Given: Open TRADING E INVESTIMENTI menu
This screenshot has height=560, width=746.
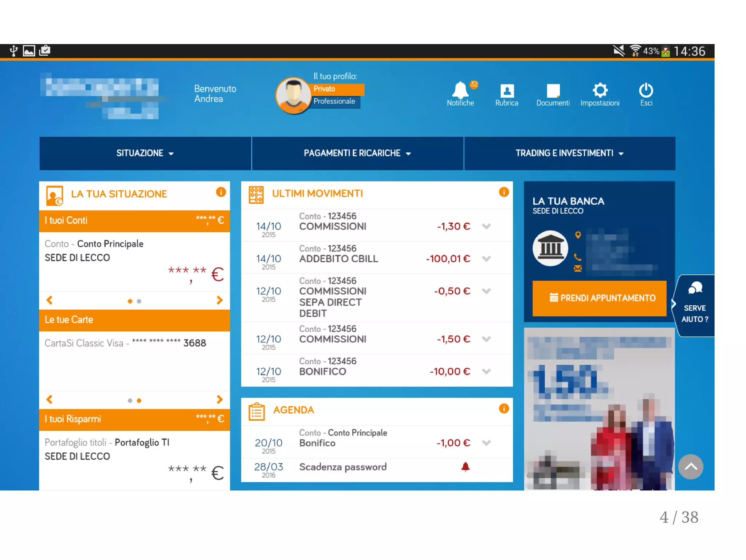Looking at the screenshot, I should point(569,153).
